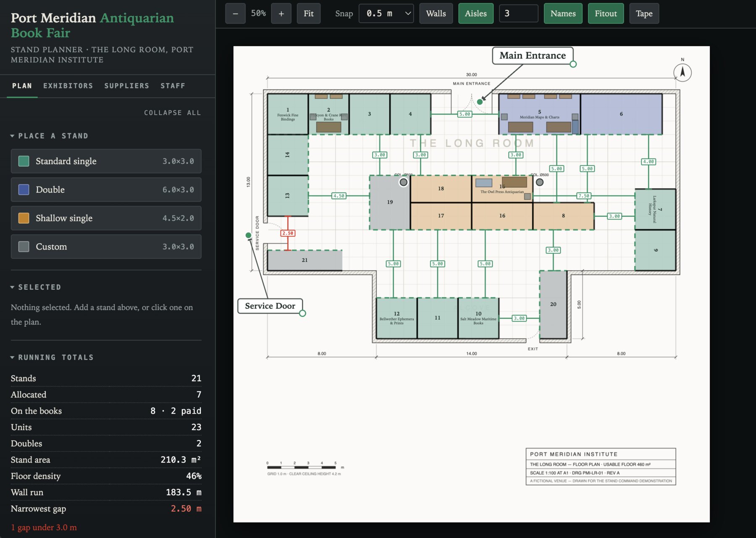Click the 4.00 aisle dimension label
This screenshot has width=756, height=538.
pos(648,162)
